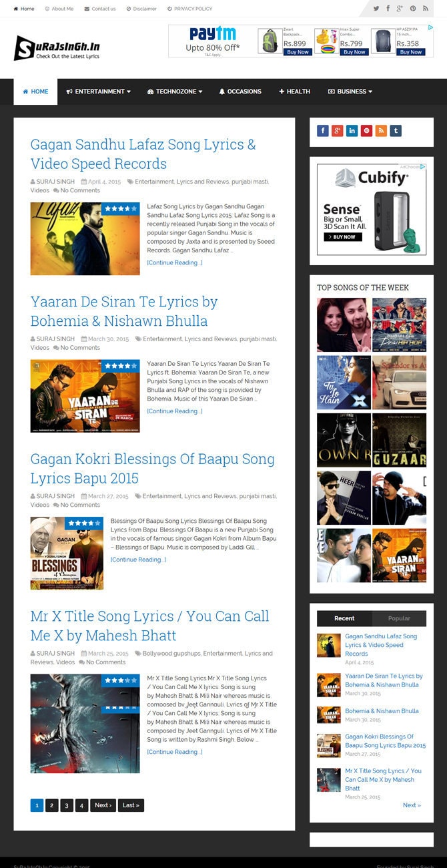Screen dimensions: 447x868
Task: Go to pagination page 2
Action: [51, 805]
